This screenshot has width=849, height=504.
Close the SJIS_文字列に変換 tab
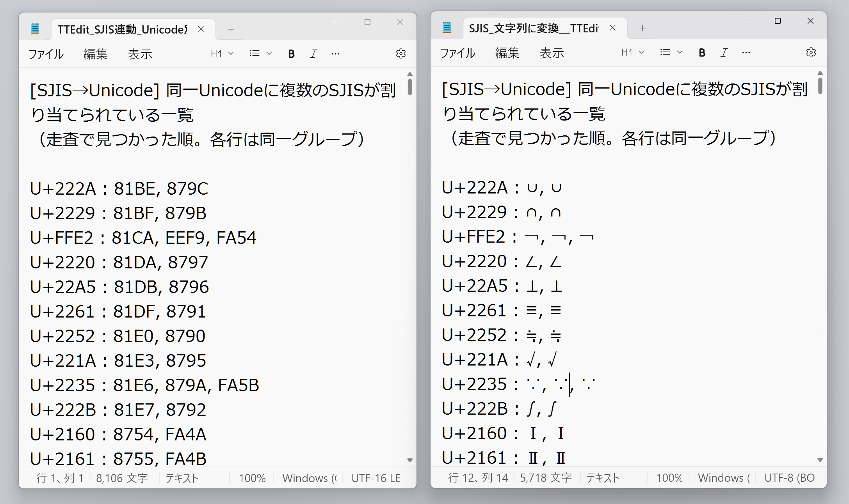pyautogui.click(x=613, y=28)
